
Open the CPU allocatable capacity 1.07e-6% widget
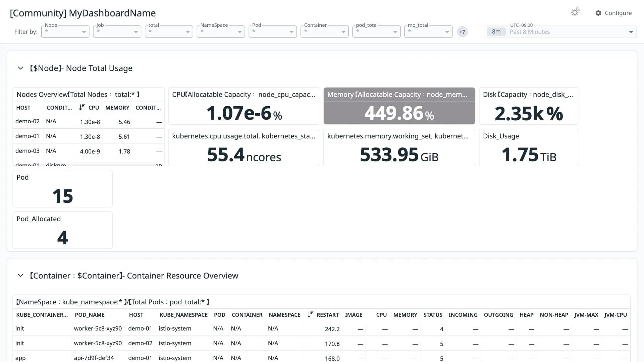pos(244,106)
